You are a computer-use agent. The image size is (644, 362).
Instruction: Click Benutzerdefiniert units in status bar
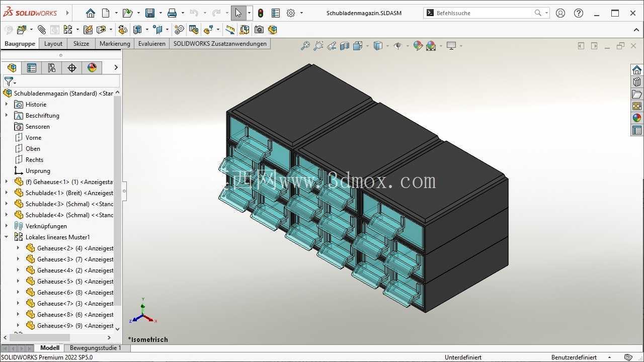574,357
